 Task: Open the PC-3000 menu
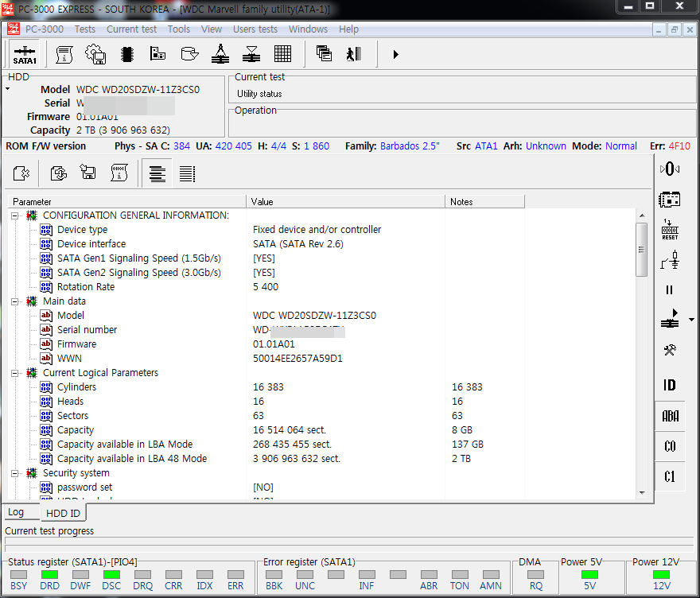(45, 29)
